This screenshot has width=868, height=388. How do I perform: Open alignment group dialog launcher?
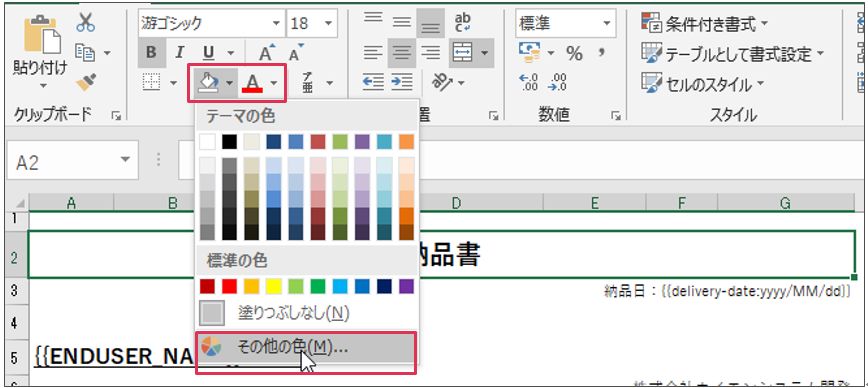point(493,115)
